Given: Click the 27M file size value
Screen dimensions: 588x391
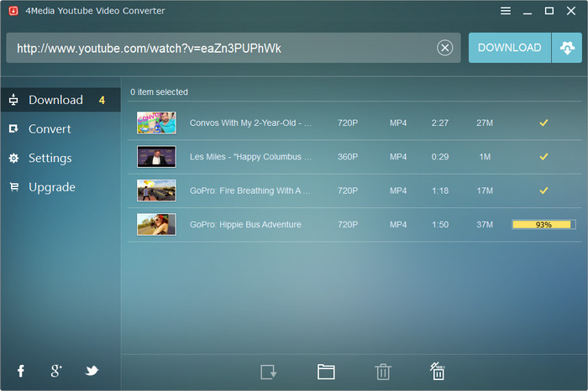Looking at the screenshot, I should [x=485, y=123].
